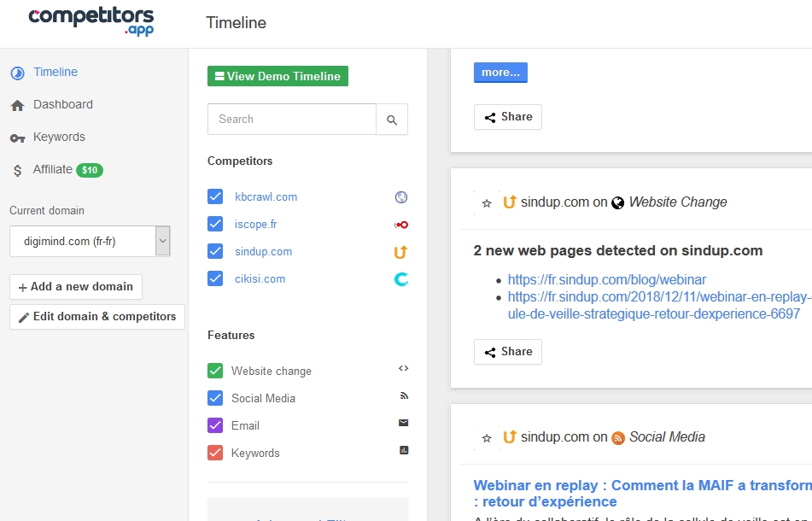The width and height of the screenshot is (812, 521).
Task: Open the kbcrawl.com competitor link
Action: (x=266, y=196)
